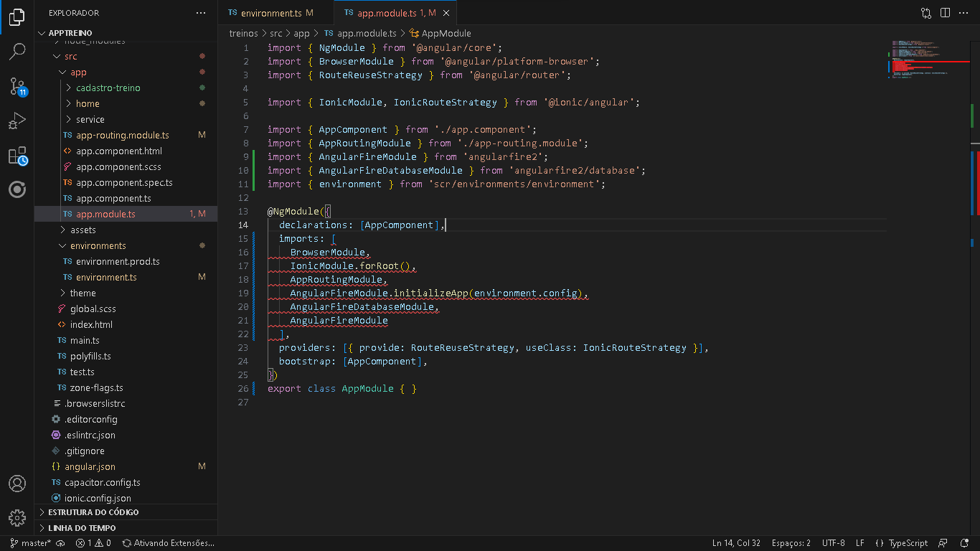This screenshot has height=551, width=980.
Task: Open the Ionic extension panel icon
Action: (x=17, y=189)
